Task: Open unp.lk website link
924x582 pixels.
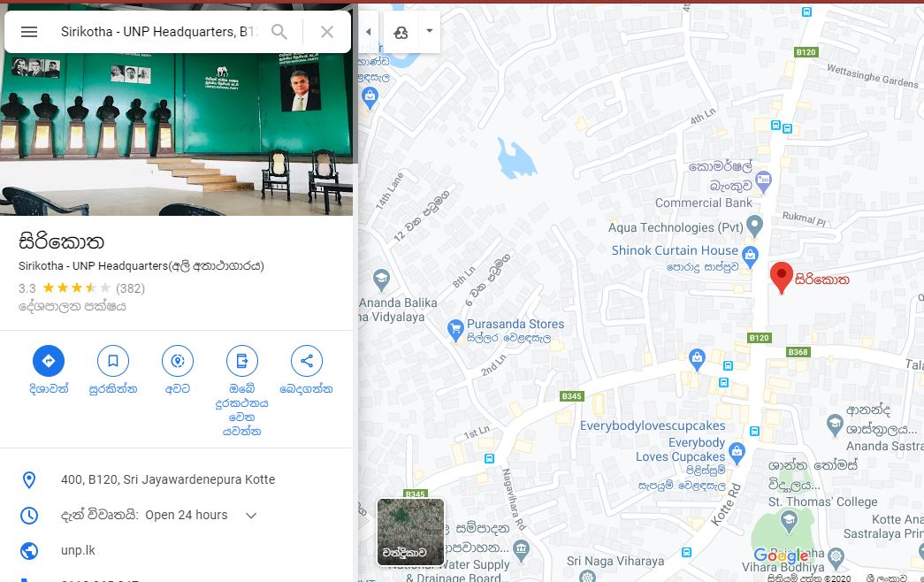Action: (78, 550)
